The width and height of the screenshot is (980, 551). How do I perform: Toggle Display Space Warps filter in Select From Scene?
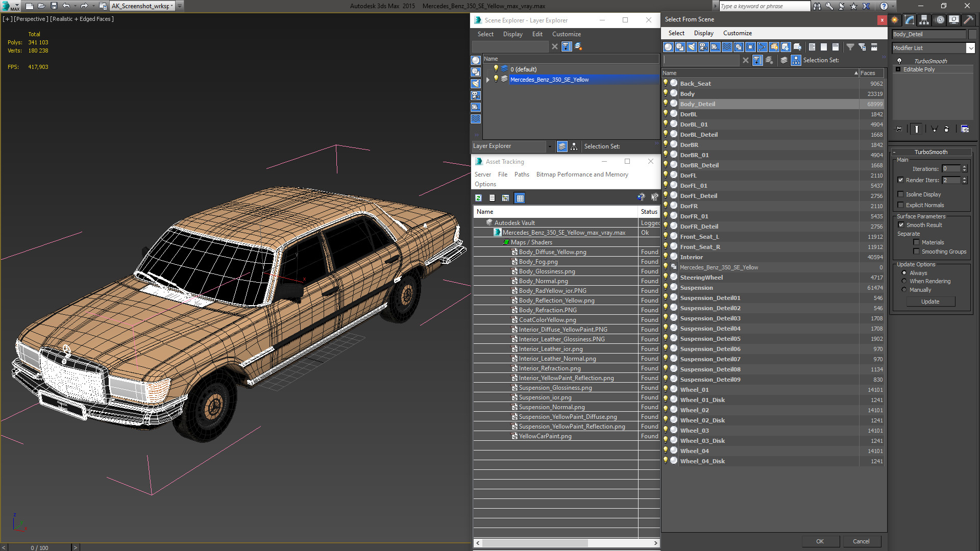pos(727,47)
